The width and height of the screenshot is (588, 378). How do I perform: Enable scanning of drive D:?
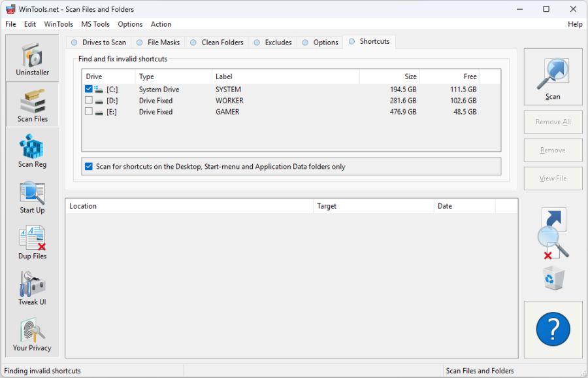coord(89,100)
